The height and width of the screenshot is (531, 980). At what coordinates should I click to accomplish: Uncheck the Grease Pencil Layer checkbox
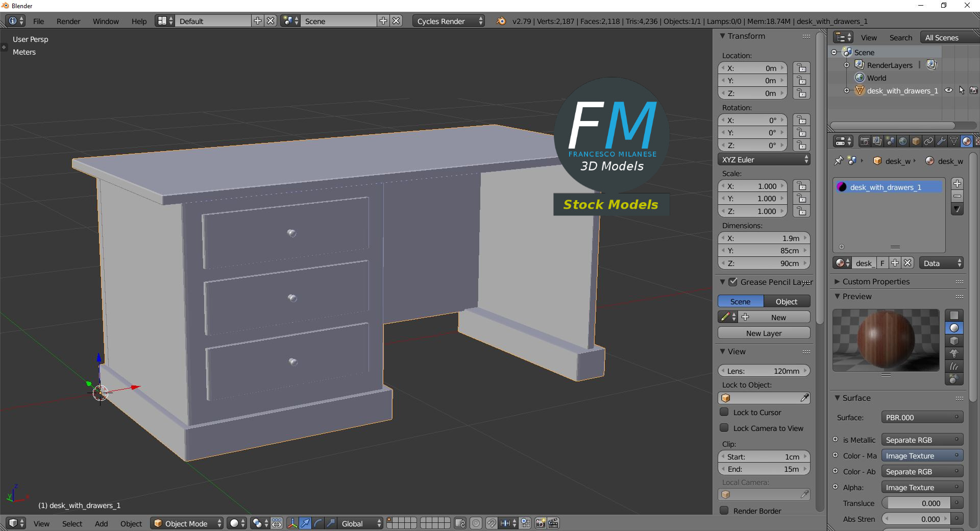(x=733, y=282)
